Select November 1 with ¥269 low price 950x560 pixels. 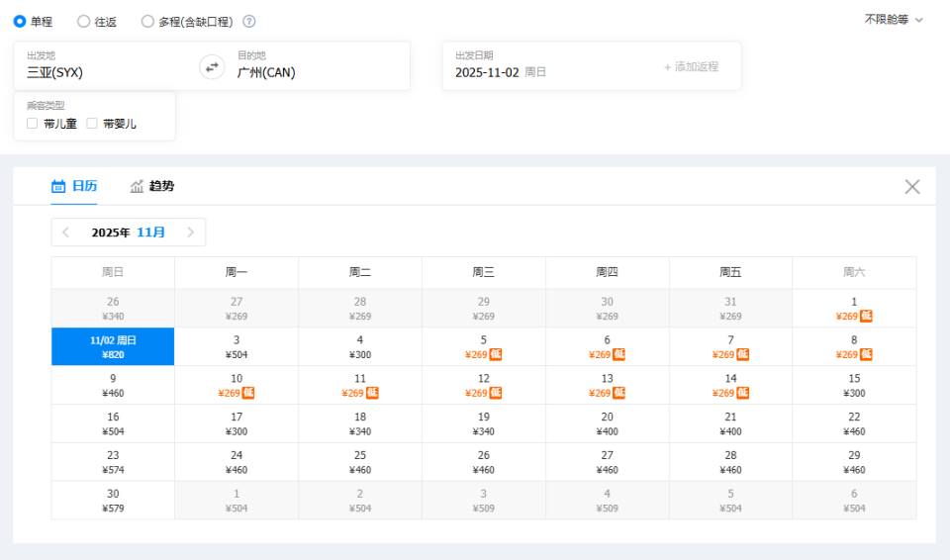click(854, 309)
